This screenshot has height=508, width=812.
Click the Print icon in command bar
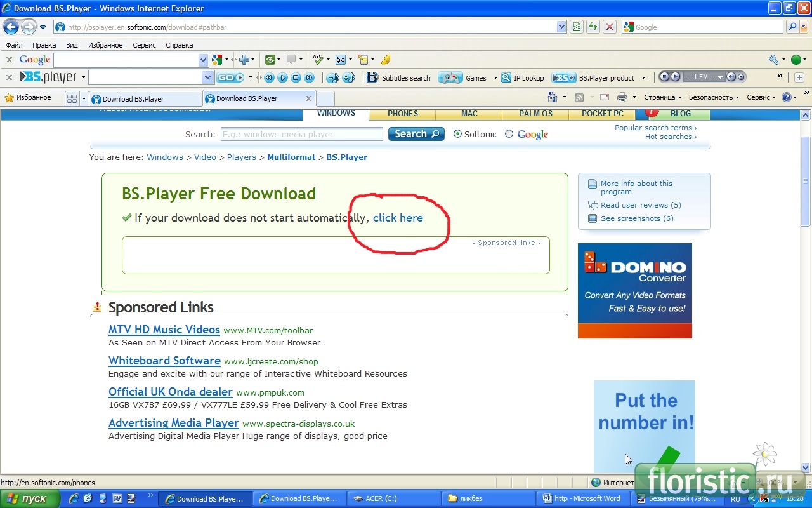coord(622,97)
